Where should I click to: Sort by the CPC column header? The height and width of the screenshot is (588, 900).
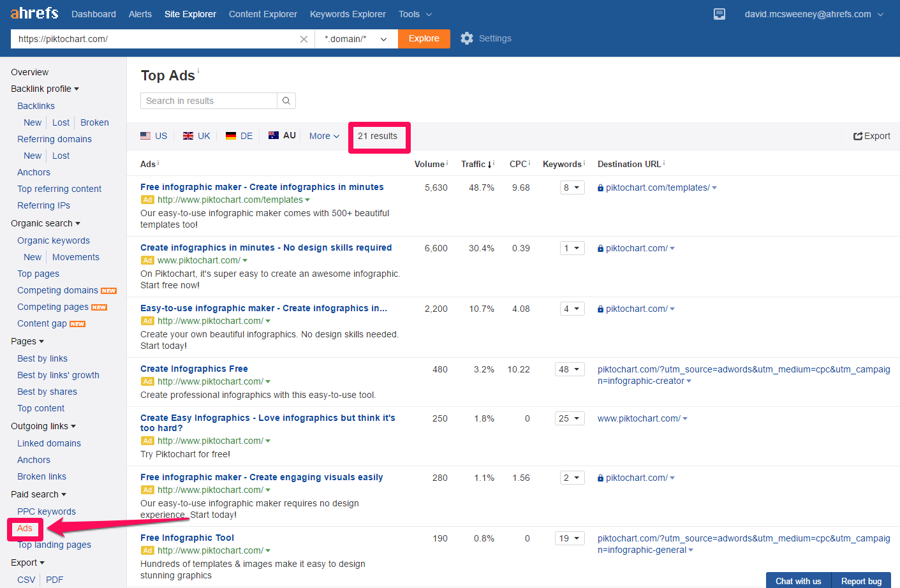[x=518, y=164]
